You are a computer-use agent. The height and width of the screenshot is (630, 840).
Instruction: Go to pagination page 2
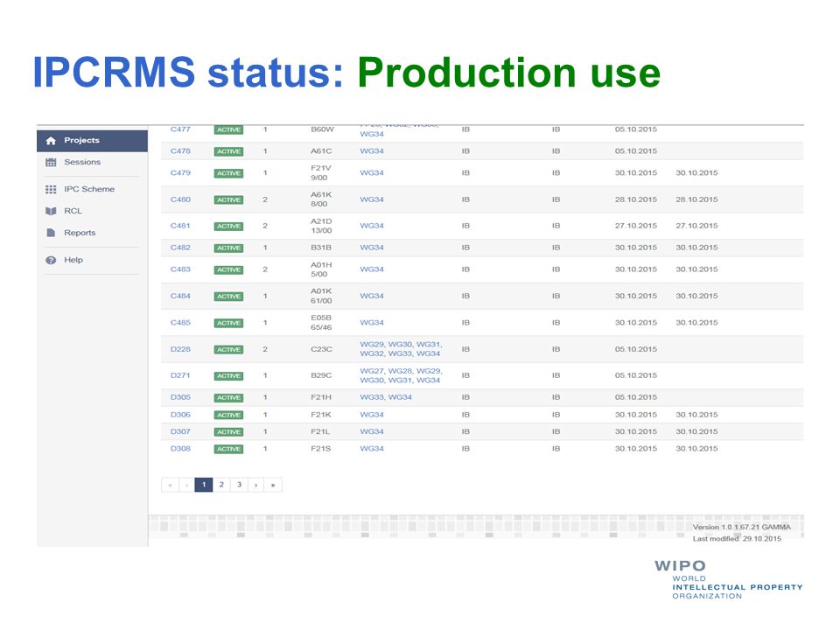221,485
